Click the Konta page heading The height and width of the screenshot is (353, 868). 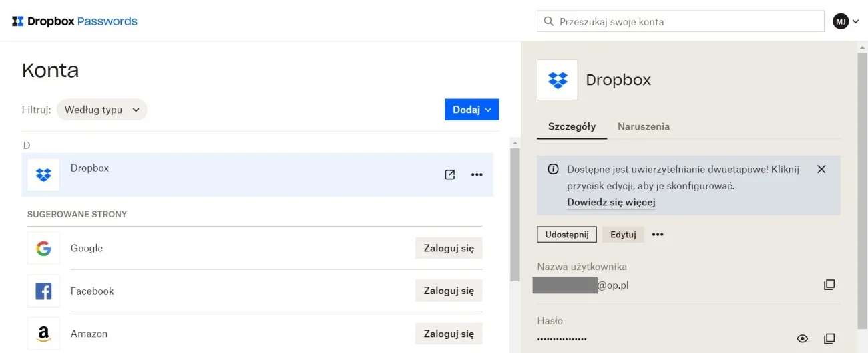[x=50, y=70]
